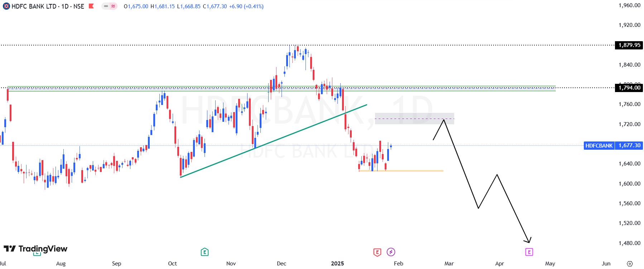The width and height of the screenshot is (644, 269).
Task: Click the Jun label on the time axis
Action: 606,264
